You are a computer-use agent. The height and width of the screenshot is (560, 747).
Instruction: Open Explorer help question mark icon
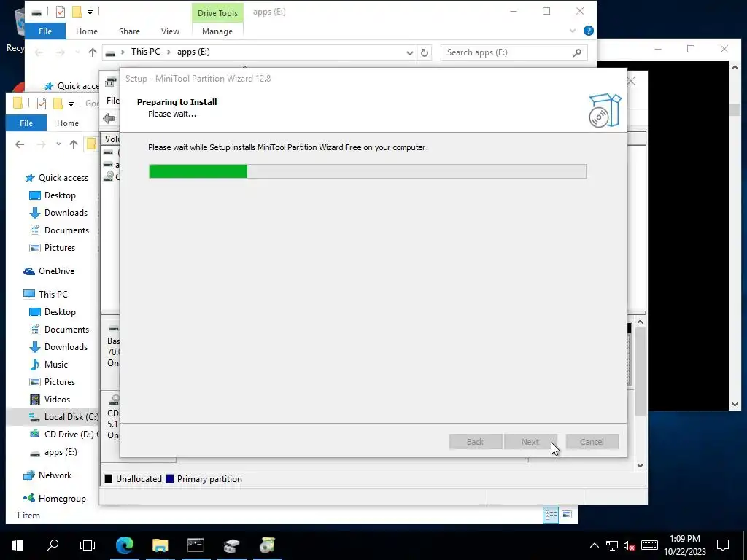(x=589, y=31)
